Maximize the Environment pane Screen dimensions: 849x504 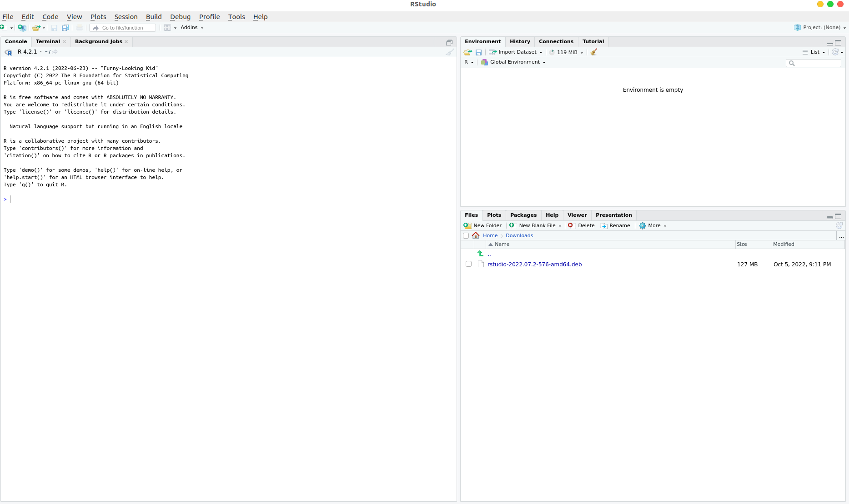[838, 43]
